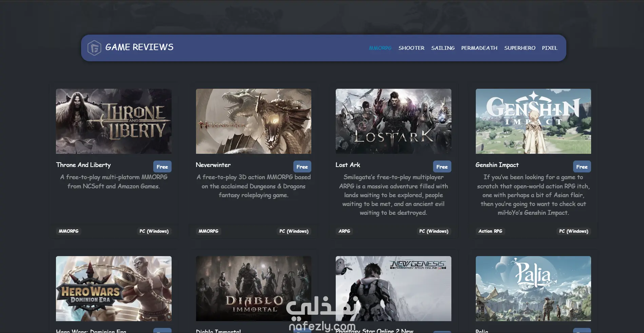This screenshot has width=644, height=333.
Task: Open the Diablo Immortal thumbnail
Action: [x=254, y=289]
